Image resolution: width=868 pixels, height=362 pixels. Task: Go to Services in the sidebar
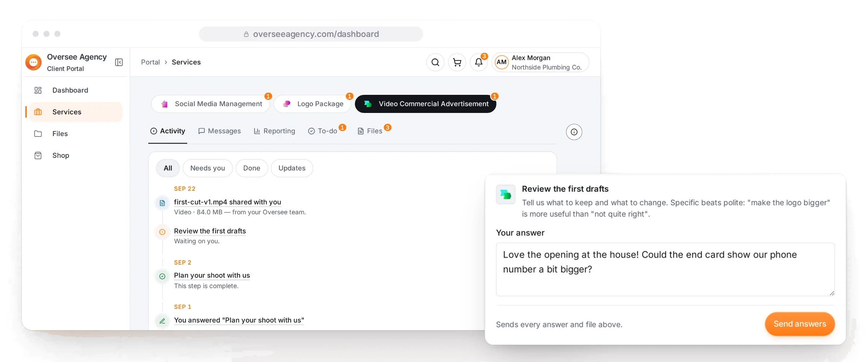[76, 112]
